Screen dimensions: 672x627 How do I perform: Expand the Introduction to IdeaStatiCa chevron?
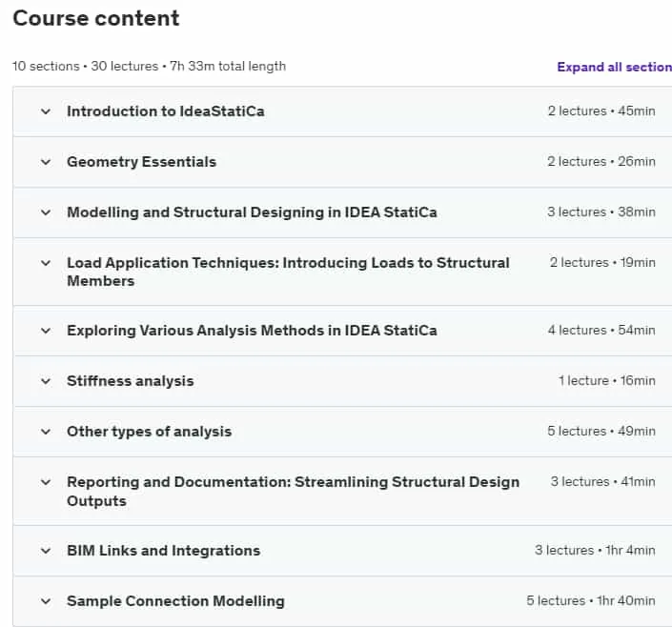tap(46, 111)
